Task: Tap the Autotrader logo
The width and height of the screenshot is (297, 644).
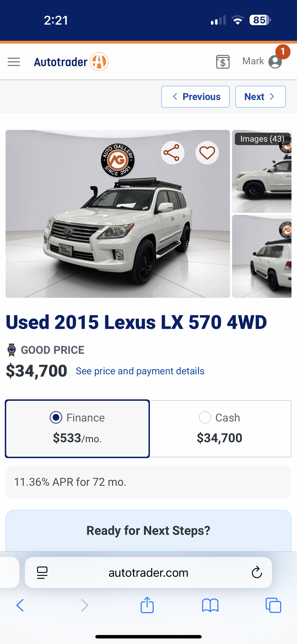Action: pos(71,62)
